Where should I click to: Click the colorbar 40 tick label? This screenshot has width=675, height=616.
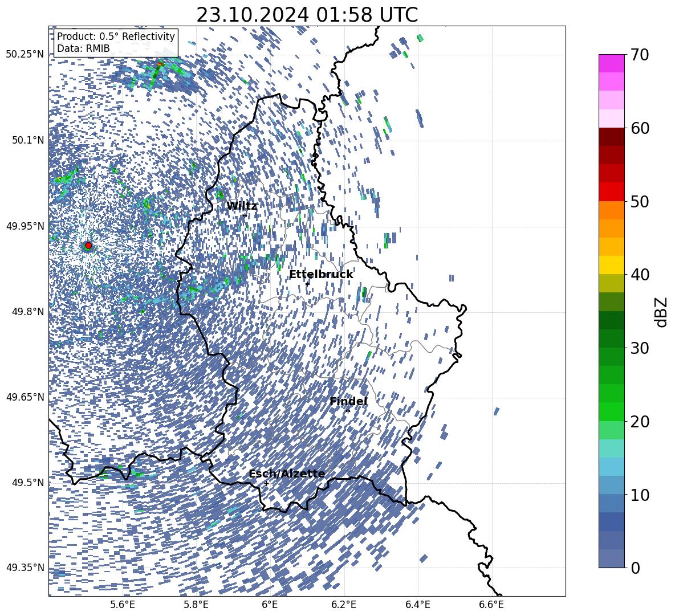(639, 275)
